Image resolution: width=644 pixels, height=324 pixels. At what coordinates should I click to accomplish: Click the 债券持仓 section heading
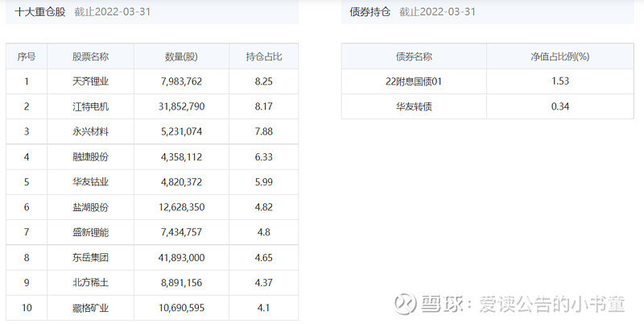(370, 11)
